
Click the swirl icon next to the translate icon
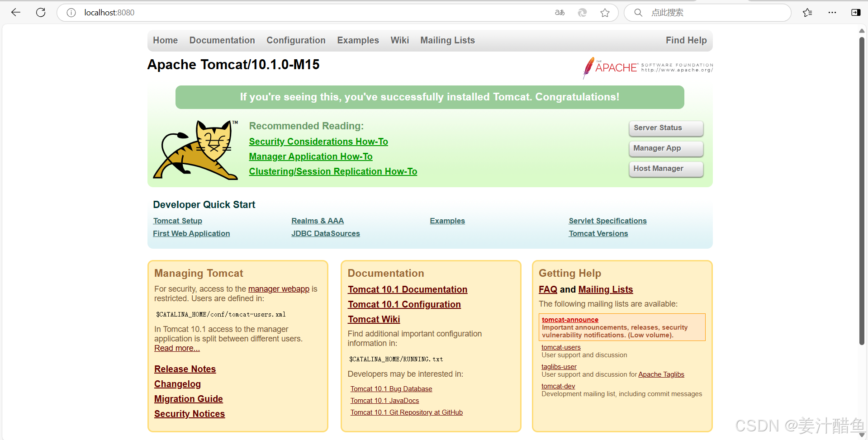pos(583,13)
